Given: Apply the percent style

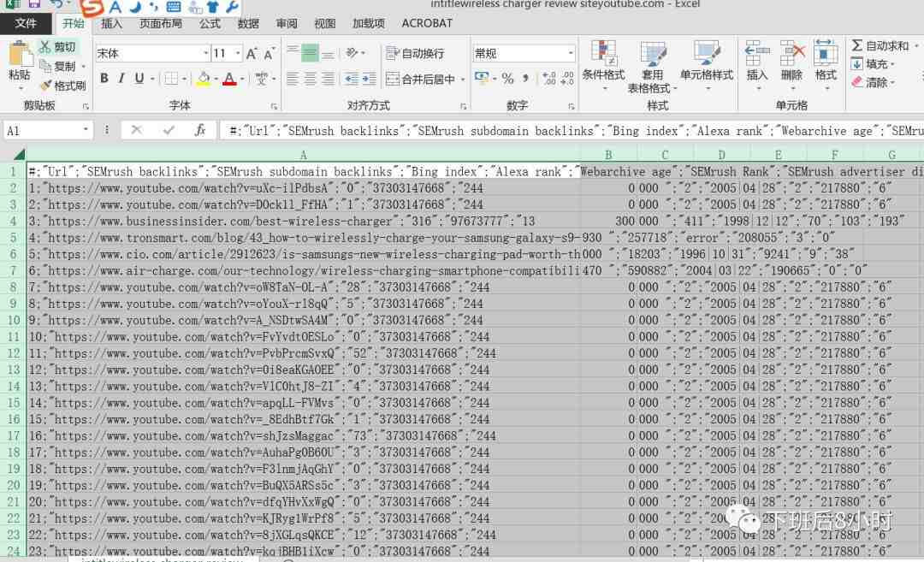Looking at the screenshot, I should (x=507, y=79).
